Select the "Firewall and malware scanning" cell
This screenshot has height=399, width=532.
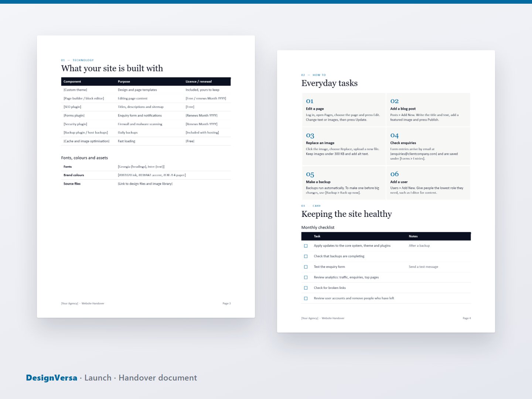[x=140, y=124]
